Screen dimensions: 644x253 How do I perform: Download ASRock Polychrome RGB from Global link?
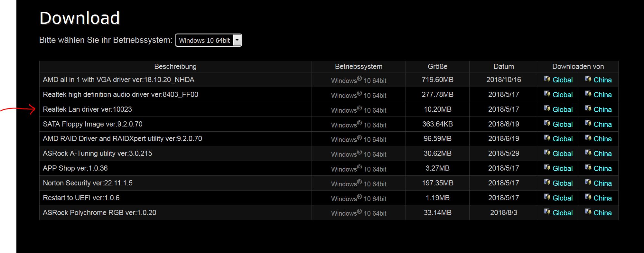563,213
